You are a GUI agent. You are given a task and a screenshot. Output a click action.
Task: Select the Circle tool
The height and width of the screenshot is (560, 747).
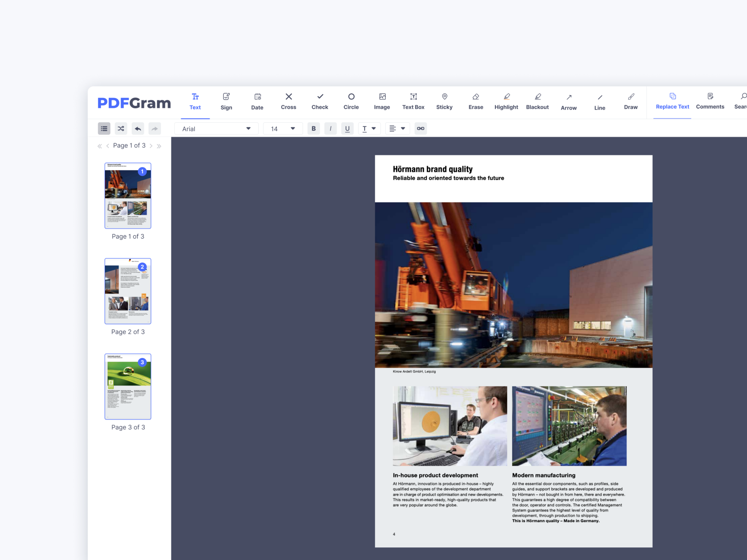(351, 101)
